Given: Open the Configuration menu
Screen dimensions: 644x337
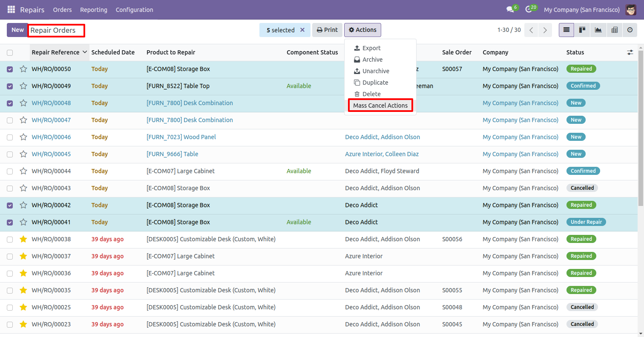Looking at the screenshot, I should (134, 9).
